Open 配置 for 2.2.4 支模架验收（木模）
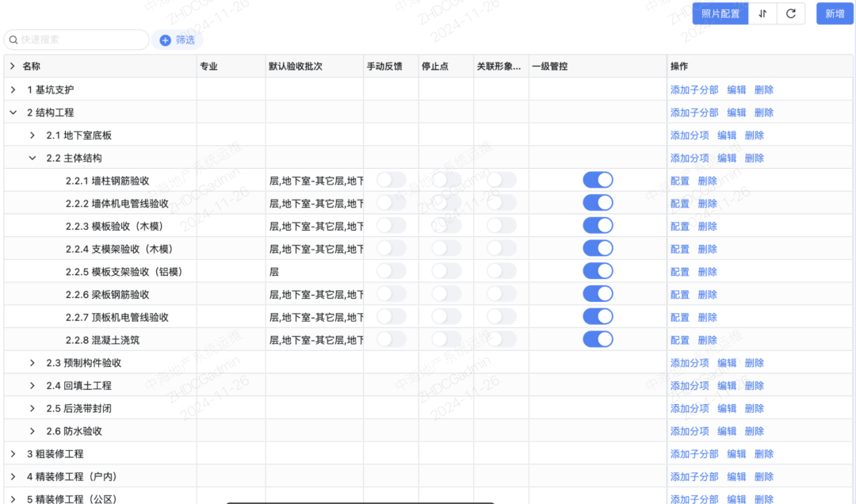This screenshot has width=856, height=504. (679, 248)
